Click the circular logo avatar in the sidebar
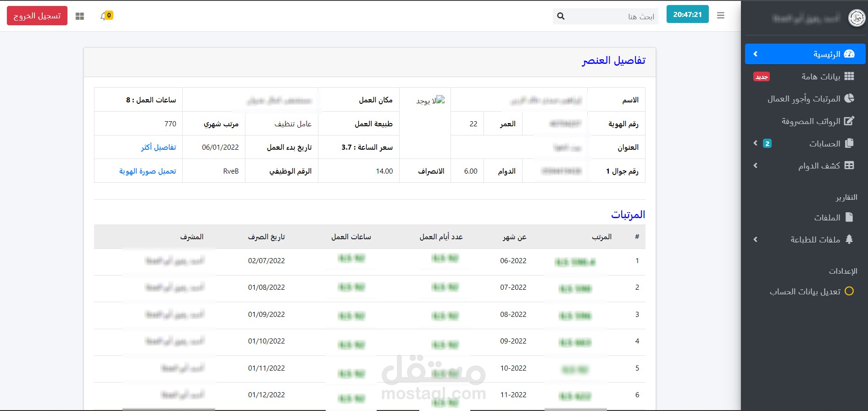Image resolution: width=868 pixels, height=411 pixels. pos(857,18)
